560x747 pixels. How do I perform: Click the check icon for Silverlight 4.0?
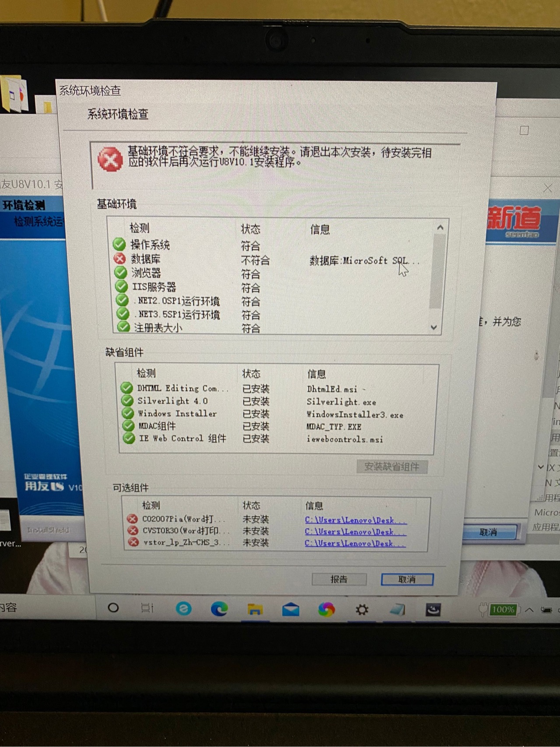click(127, 400)
